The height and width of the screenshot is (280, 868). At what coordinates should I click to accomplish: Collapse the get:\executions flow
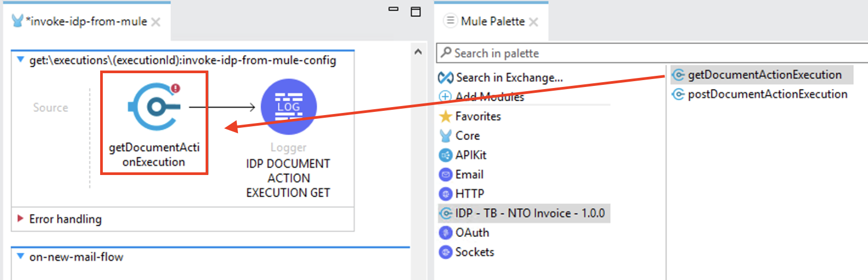point(20,60)
